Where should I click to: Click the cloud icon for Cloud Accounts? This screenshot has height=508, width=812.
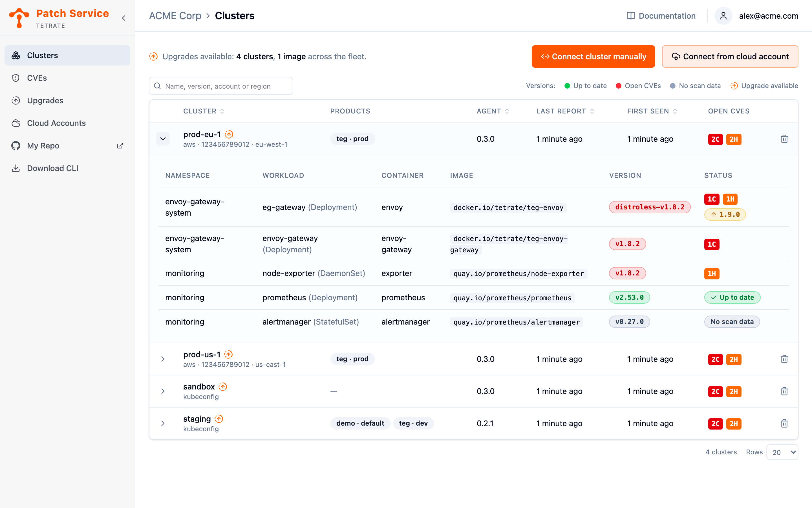(x=16, y=123)
